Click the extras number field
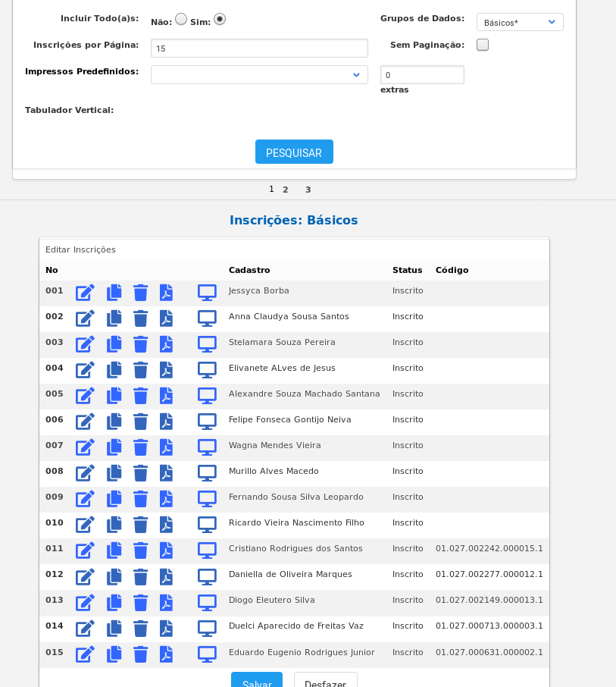616x687 pixels. click(x=422, y=75)
